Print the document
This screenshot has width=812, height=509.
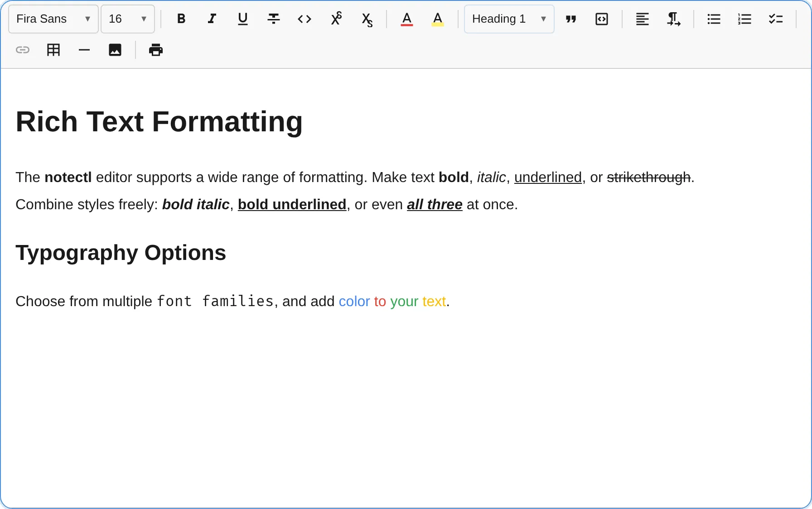155,50
